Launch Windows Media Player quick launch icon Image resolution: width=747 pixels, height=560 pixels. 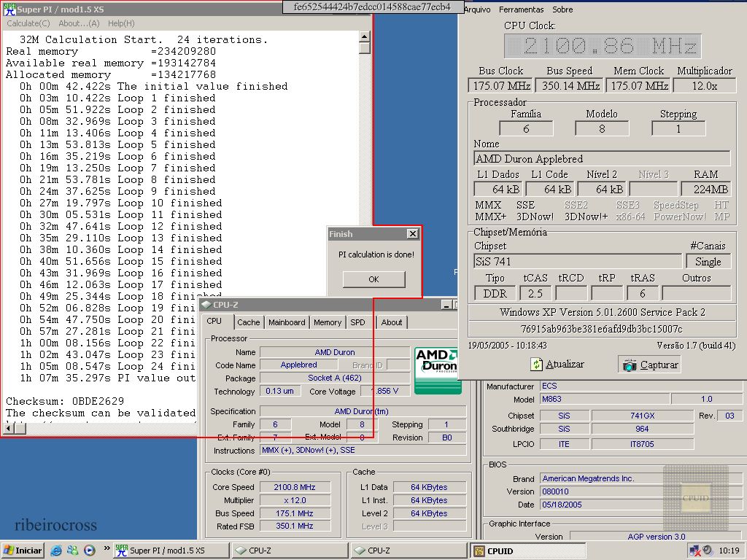coord(89,551)
